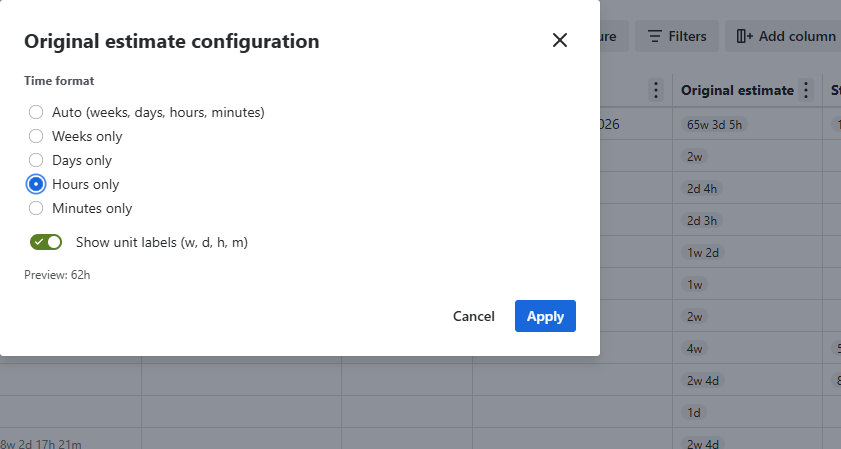Select the 65w 3d 5h estimate cell
Viewport: 841px width, 449px height.
click(x=714, y=124)
